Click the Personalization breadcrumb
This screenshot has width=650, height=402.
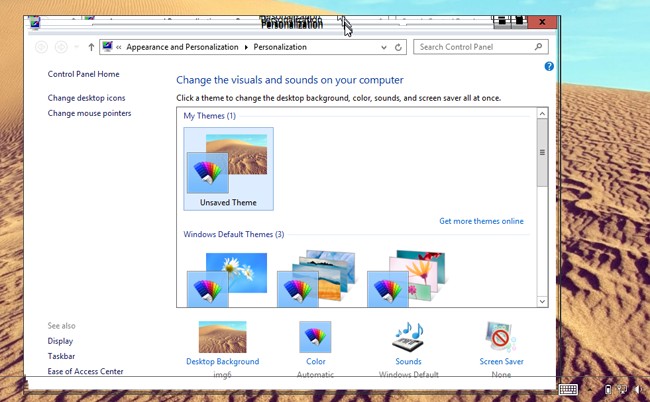click(x=280, y=47)
